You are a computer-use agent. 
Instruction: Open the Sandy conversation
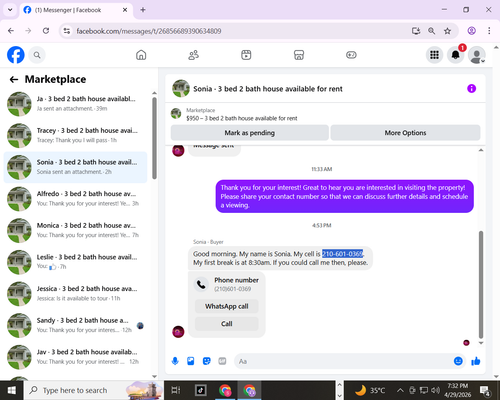pos(75,325)
